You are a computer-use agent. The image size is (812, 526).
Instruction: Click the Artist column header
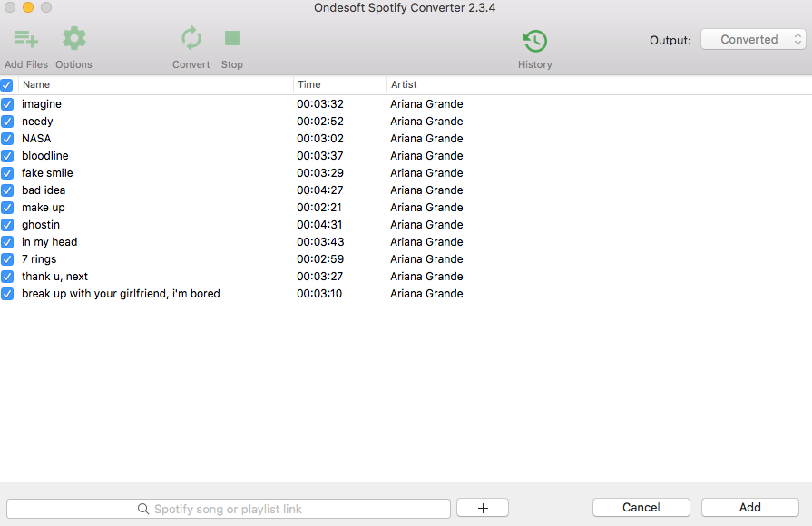tap(404, 84)
